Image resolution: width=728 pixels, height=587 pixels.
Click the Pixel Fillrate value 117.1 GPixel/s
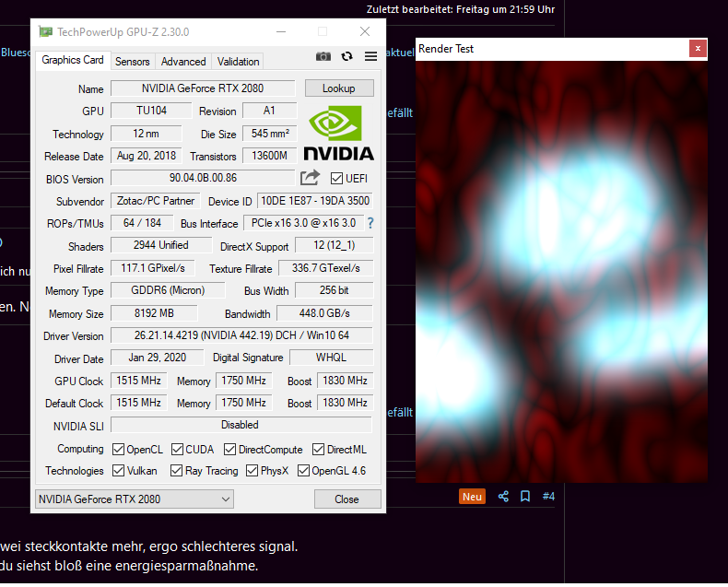tap(153, 268)
